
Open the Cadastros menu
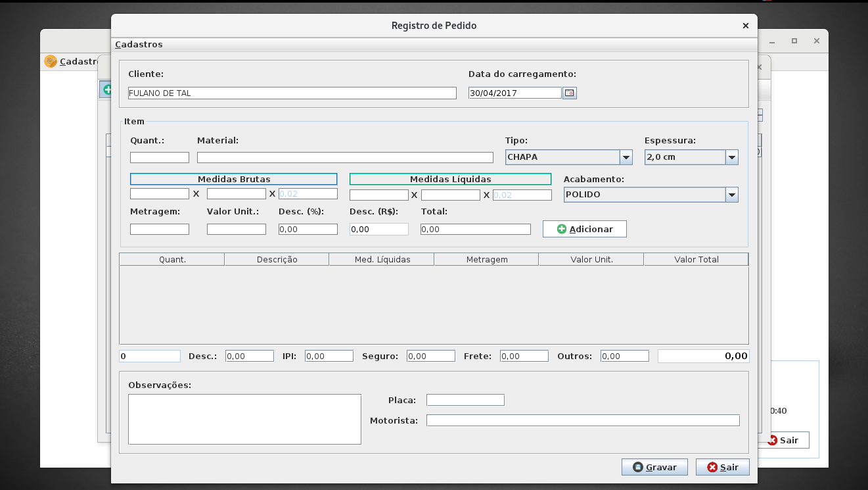point(139,45)
